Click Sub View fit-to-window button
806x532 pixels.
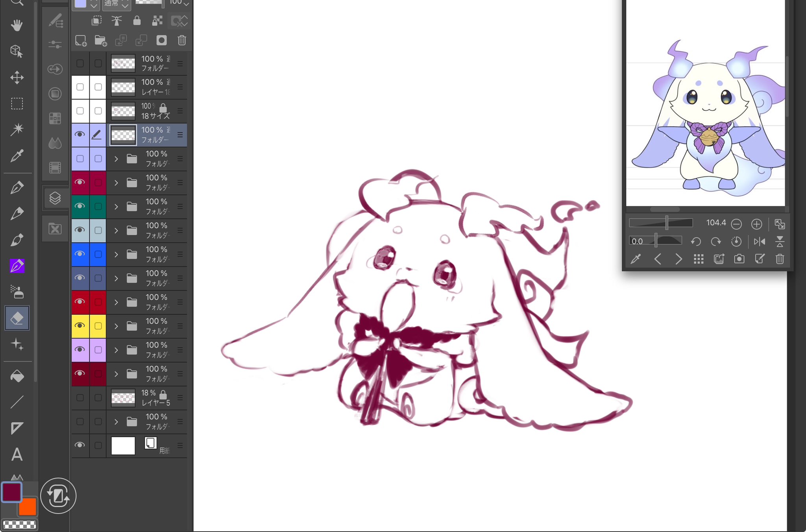tap(780, 224)
